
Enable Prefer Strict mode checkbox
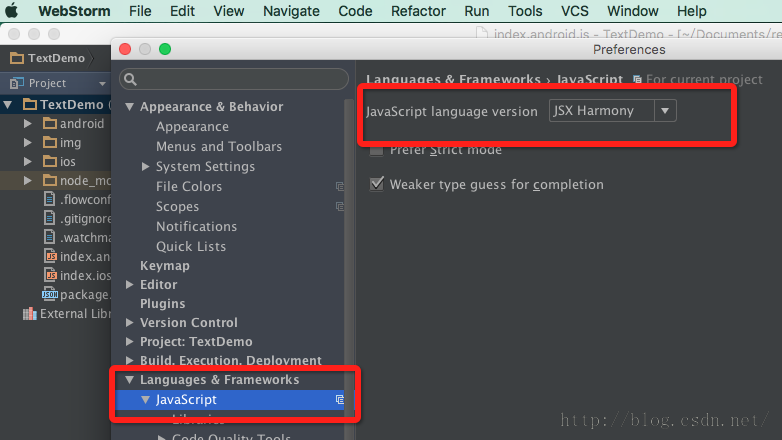tap(377, 150)
